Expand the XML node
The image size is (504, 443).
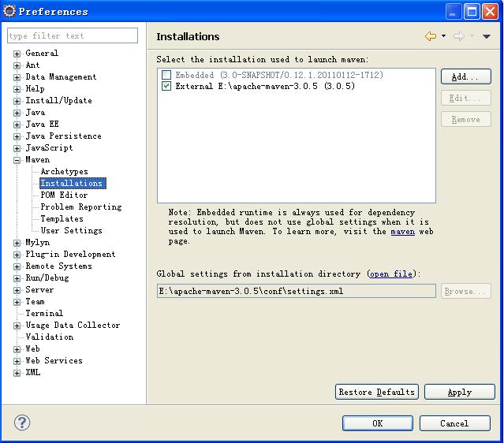pyautogui.click(x=17, y=373)
